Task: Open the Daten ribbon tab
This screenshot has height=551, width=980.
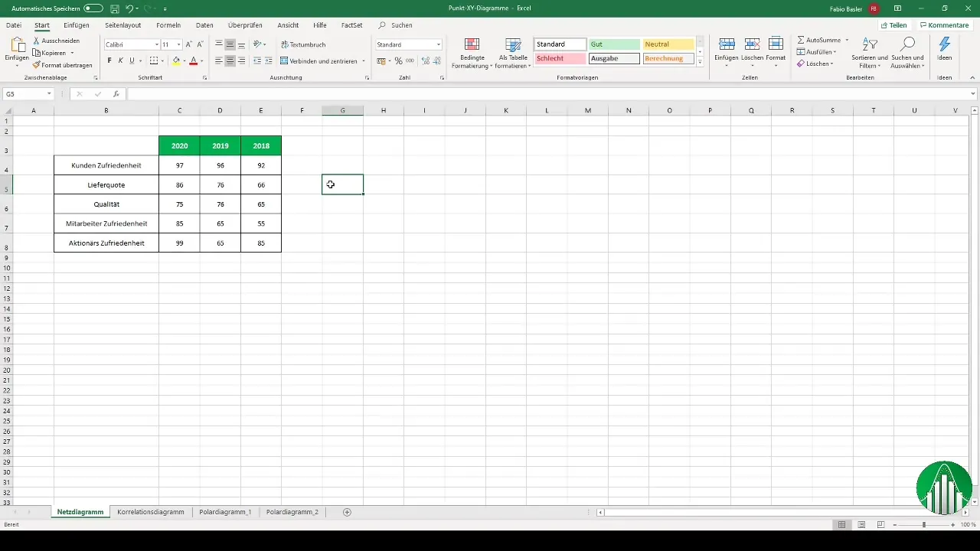Action: coord(204,25)
